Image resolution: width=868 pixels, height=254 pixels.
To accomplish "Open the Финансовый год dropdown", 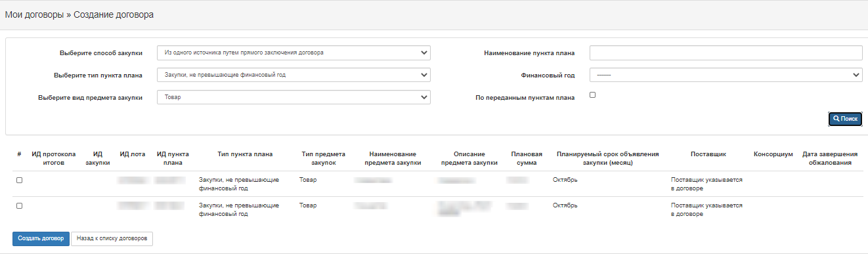I will tap(726, 75).
